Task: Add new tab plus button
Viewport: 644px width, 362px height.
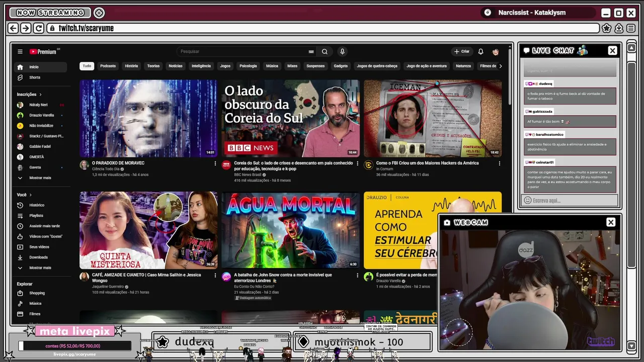Action: tap(99, 13)
